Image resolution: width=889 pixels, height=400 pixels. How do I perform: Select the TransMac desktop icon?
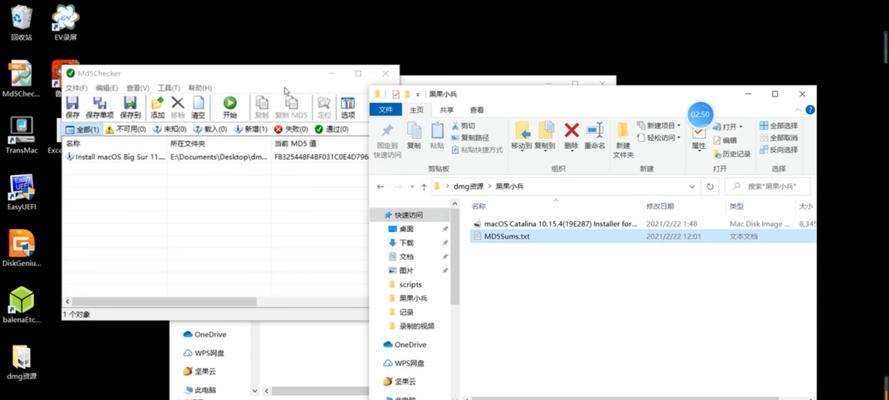[x=22, y=135]
